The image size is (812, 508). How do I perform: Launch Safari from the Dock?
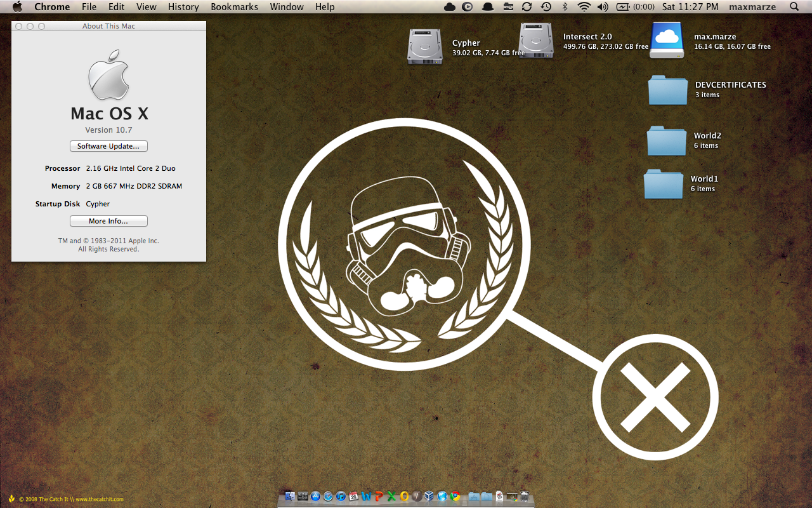click(328, 496)
